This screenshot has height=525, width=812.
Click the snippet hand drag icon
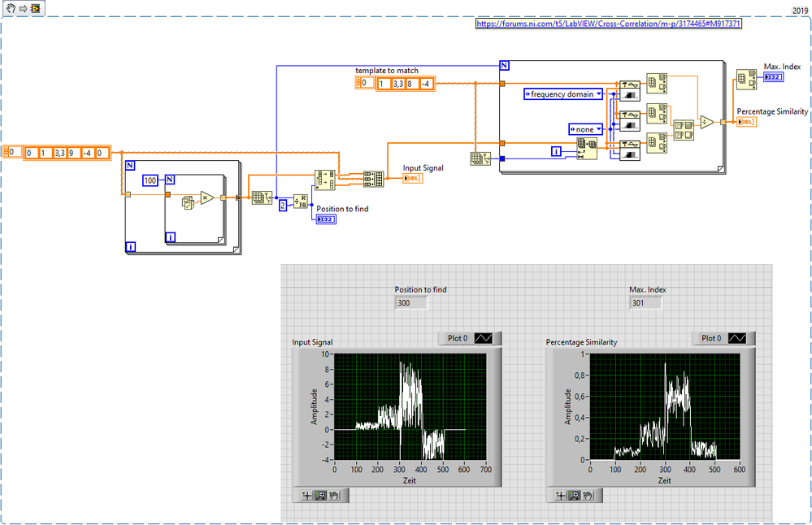tap(11, 8)
